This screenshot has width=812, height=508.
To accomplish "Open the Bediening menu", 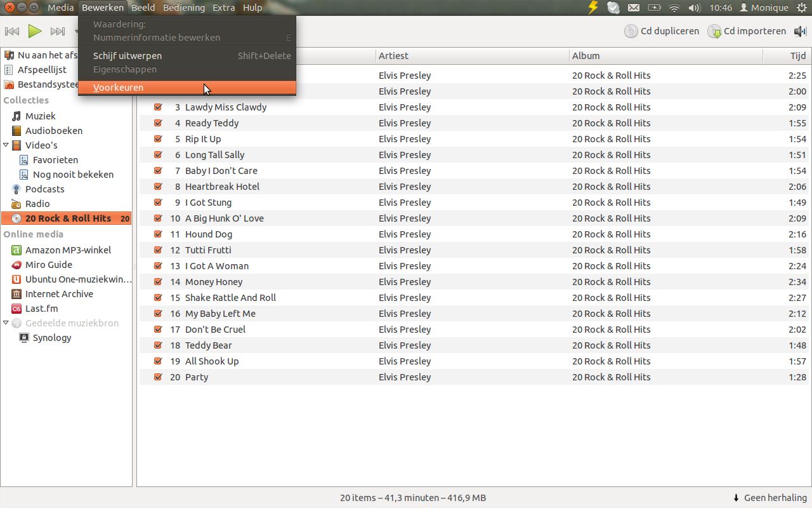I will pyautogui.click(x=184, y=8).
